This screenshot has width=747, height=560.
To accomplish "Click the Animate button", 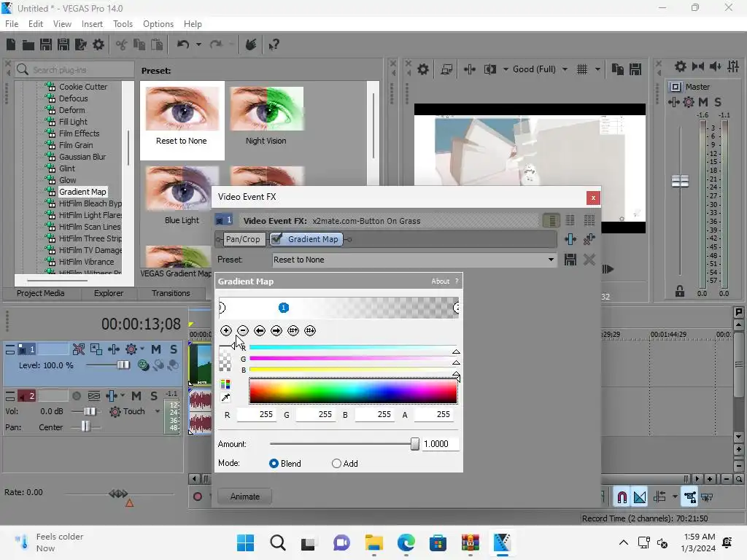I will point(245,496).
